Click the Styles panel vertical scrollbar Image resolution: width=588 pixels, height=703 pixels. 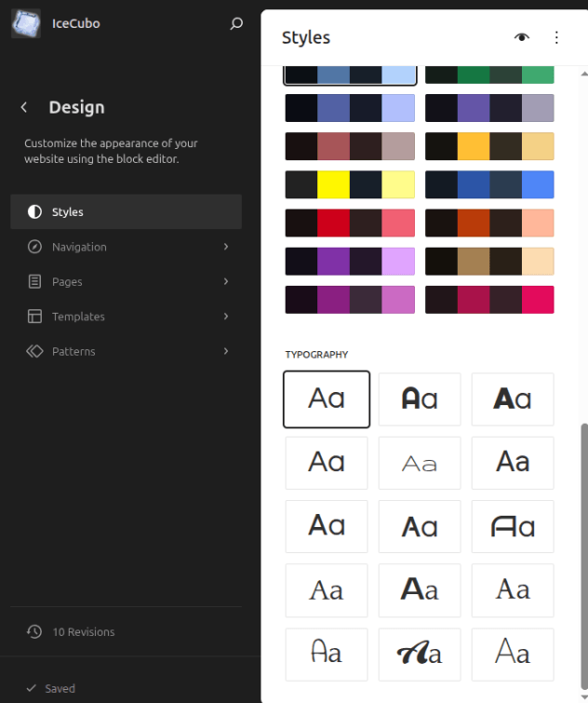[584, 556]
